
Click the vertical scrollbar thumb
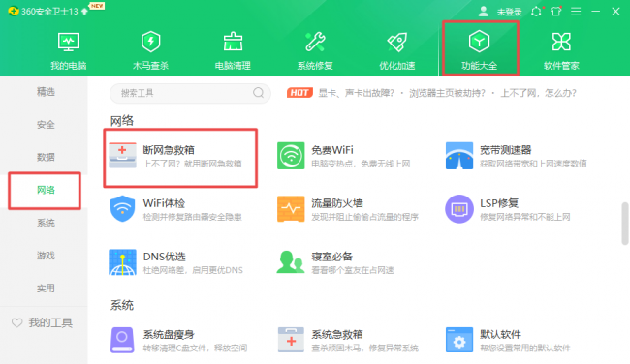[x=625, y=224]
